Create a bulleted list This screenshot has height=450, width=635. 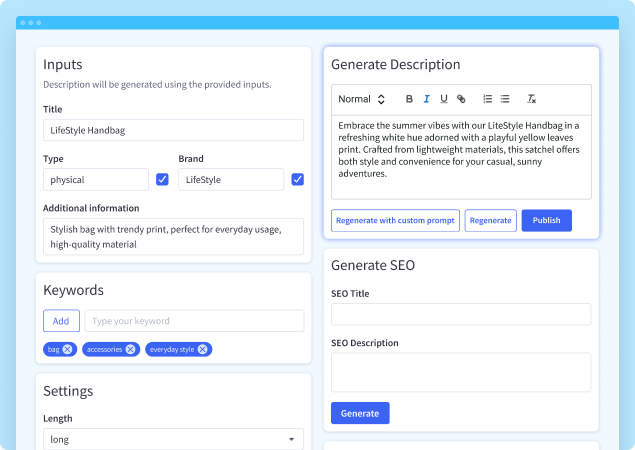505,99
